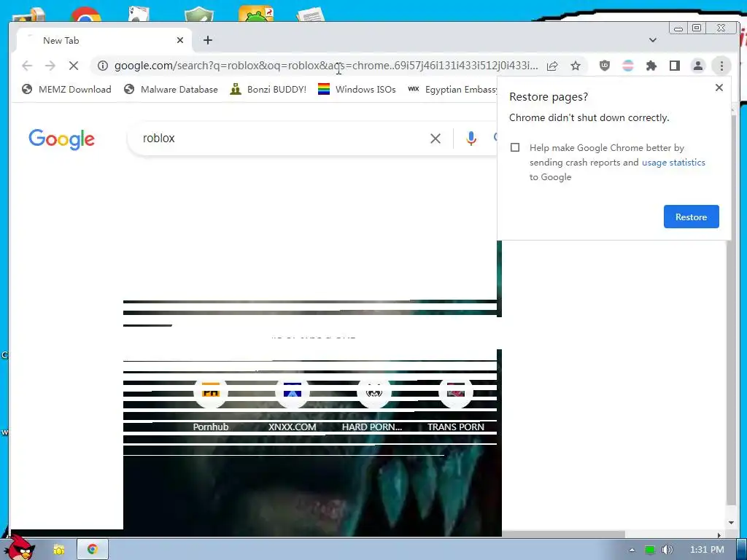Start voice search with microphone

[471, 139]
